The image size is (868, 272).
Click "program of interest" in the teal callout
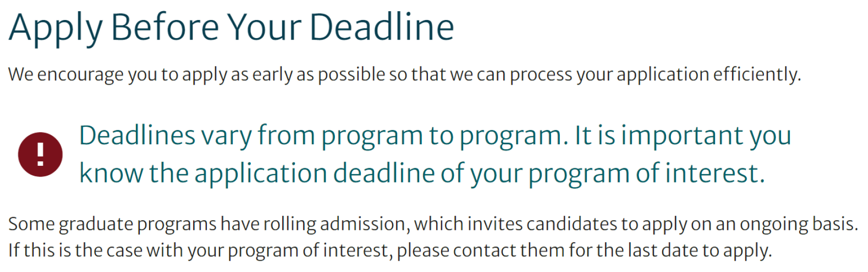[645, 174]
